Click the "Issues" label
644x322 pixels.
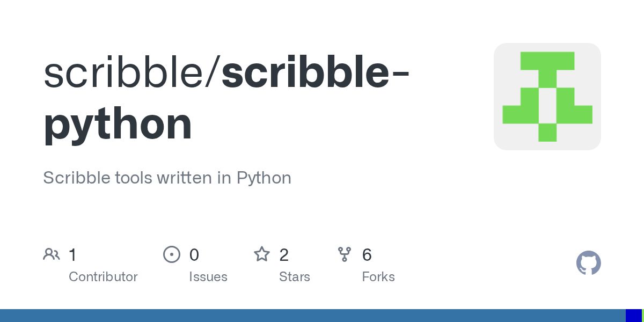click(x=208, y=277)
